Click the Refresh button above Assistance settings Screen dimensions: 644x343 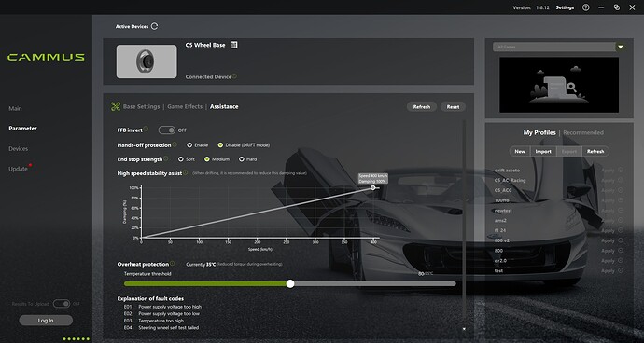click(422, 106)
